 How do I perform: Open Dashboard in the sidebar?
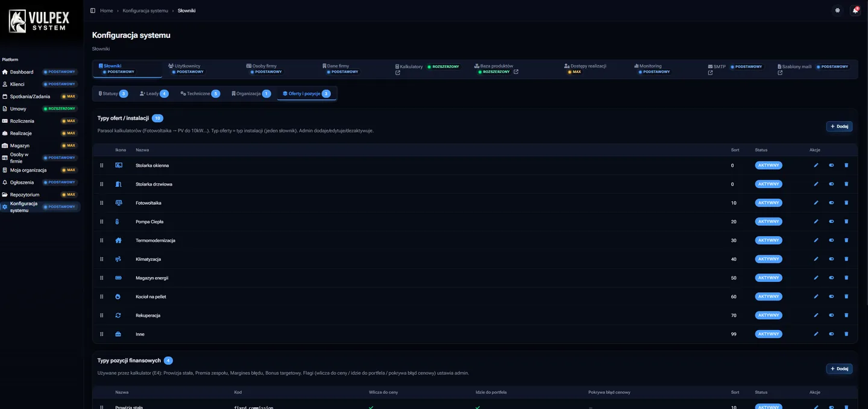(40, 72)
